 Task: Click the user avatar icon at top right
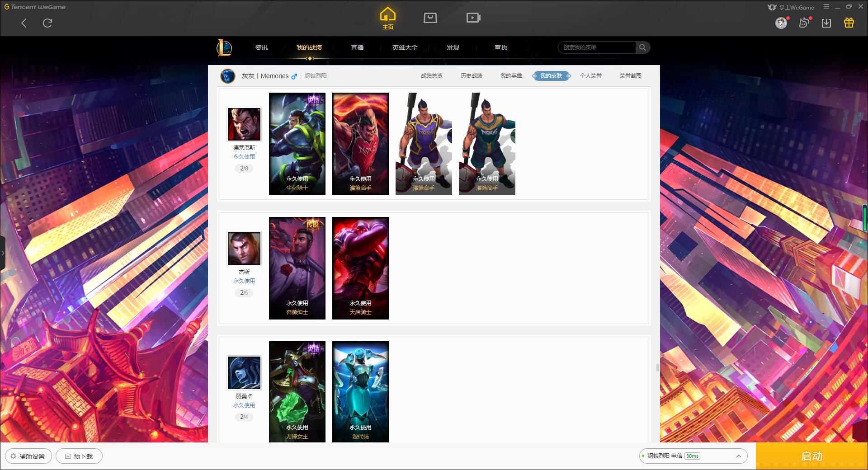781,23
